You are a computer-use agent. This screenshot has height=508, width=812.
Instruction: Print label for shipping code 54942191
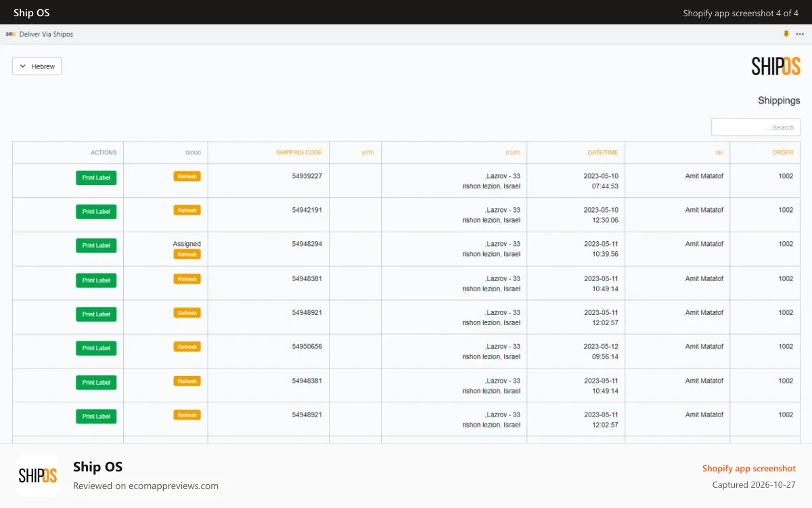click(96, 211)
